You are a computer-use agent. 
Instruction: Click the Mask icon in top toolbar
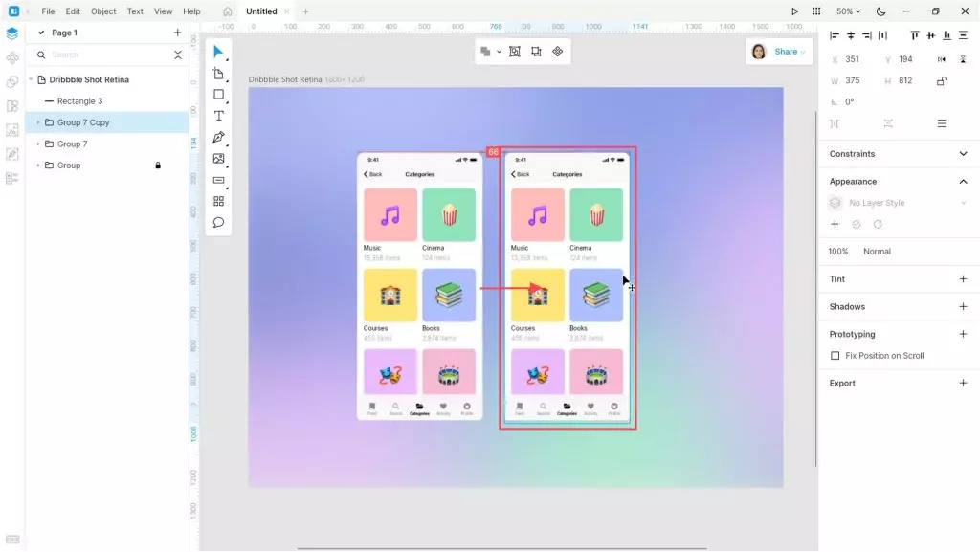[514, 52]
